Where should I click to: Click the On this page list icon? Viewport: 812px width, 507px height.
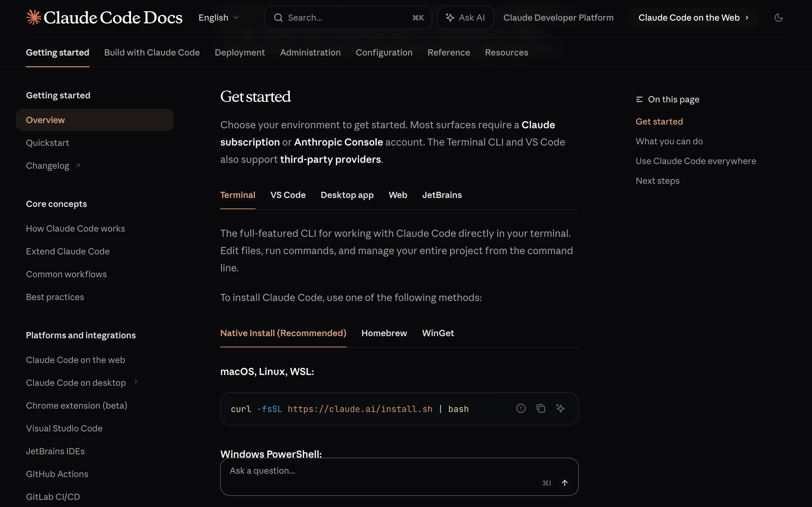pos(639,99)
